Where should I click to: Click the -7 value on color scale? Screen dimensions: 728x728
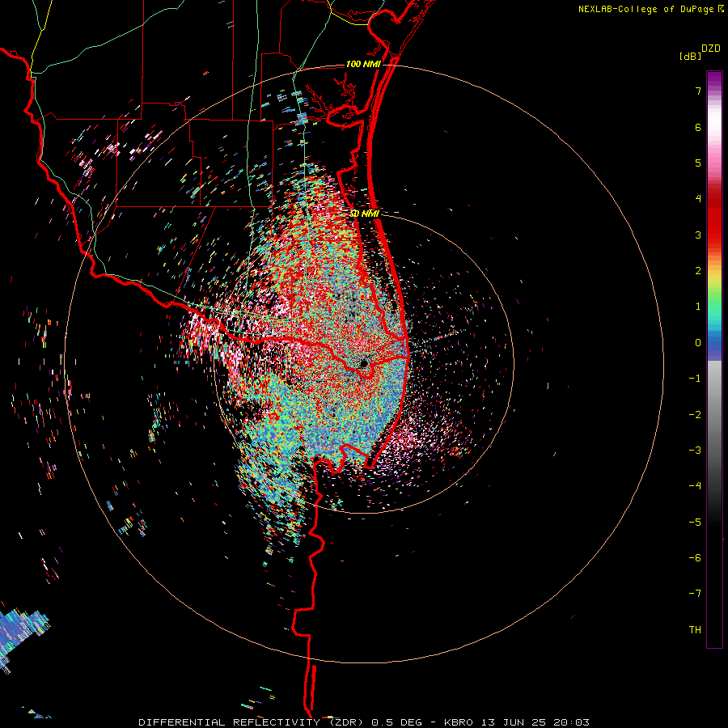point(695,594)
